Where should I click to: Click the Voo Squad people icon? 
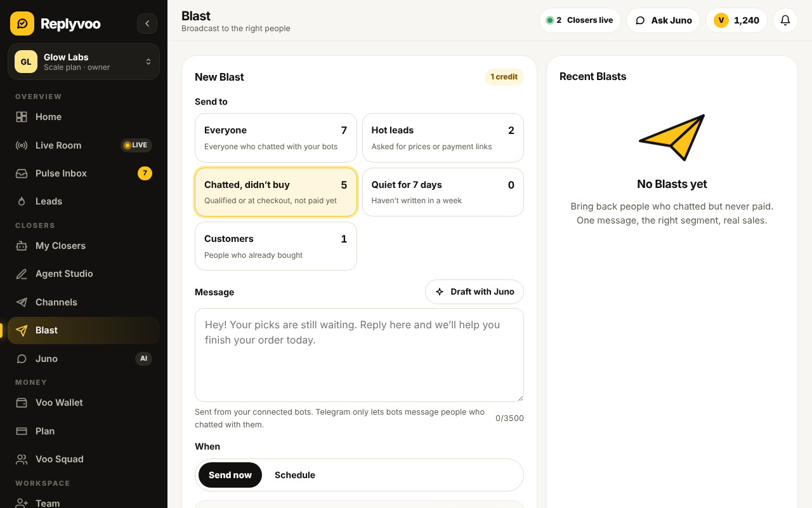pyautogui.click(x=22, y=459)
